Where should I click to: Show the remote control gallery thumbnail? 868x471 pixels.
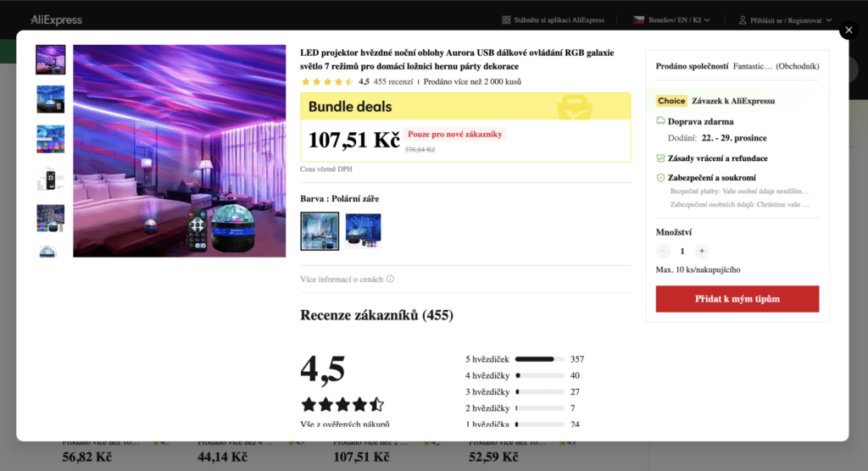tap(51, 179)
